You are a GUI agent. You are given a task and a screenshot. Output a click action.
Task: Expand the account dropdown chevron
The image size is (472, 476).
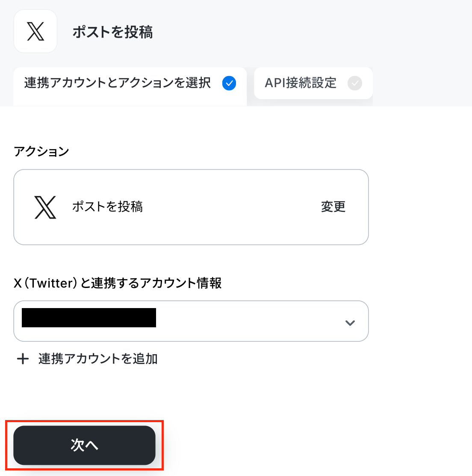click(x=350, y=323)
